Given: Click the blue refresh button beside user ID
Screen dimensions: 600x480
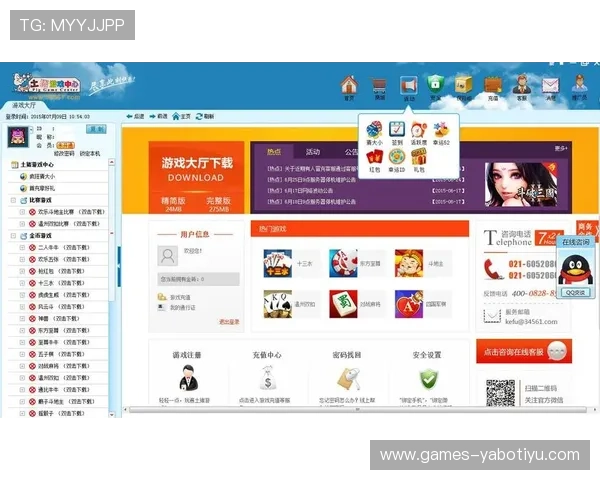Looking at the screenshot, I should click(x=96, y=129).
